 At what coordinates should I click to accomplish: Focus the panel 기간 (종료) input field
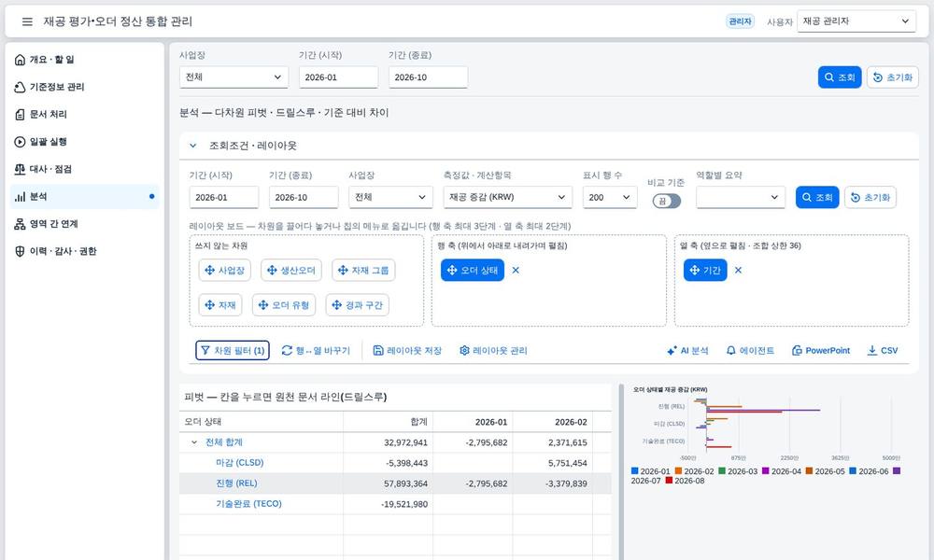(304, 198)
